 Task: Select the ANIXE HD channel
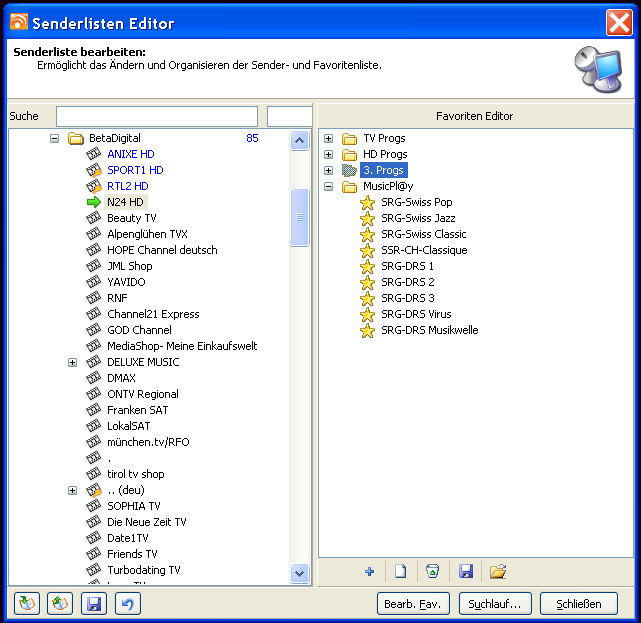(x=130, y=154)
